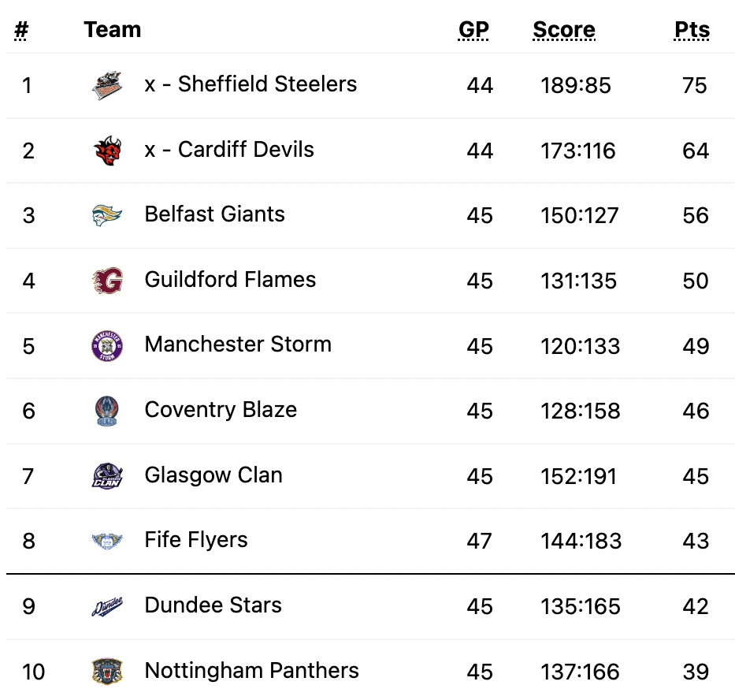
Task: Click the # rank column header
Action: click(21, 30)
